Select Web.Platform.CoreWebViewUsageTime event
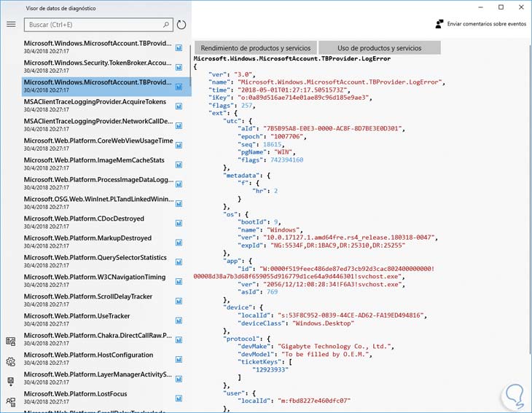The width and height of the screenshot is (532, 413). tap(106, 145)
